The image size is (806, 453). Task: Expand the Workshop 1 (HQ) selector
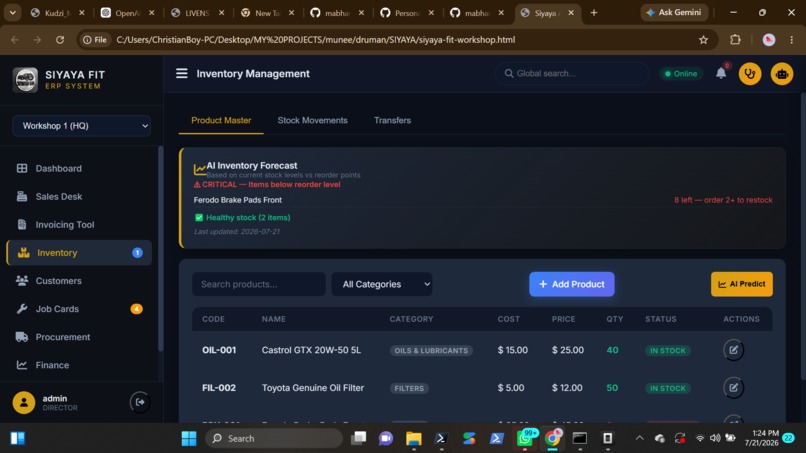[x=81, y=126]
